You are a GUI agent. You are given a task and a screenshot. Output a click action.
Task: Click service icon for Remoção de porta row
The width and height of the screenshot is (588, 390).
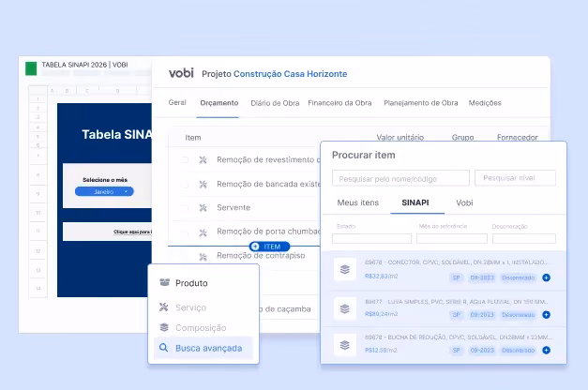coord(203,232)
